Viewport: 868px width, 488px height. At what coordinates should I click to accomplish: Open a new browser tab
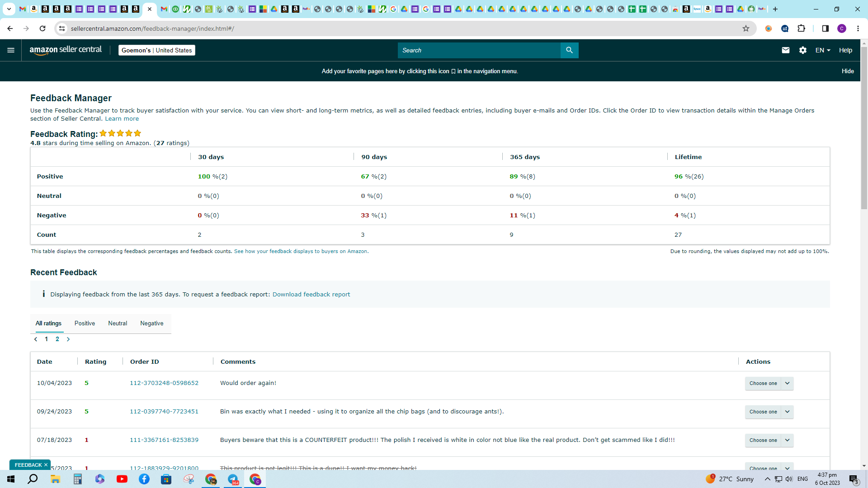[775, 9]
